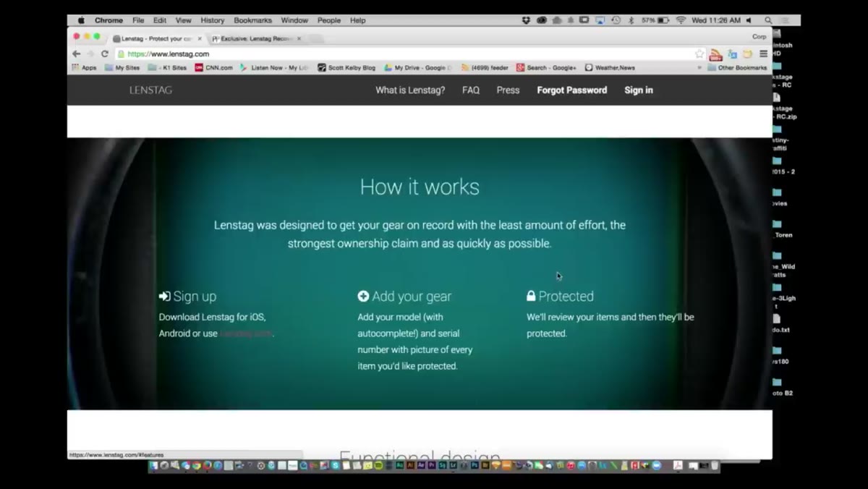This screenshot has width=868, height=489.
Task: Go back with Chrome's back arrow
Action: click(76, 54)
